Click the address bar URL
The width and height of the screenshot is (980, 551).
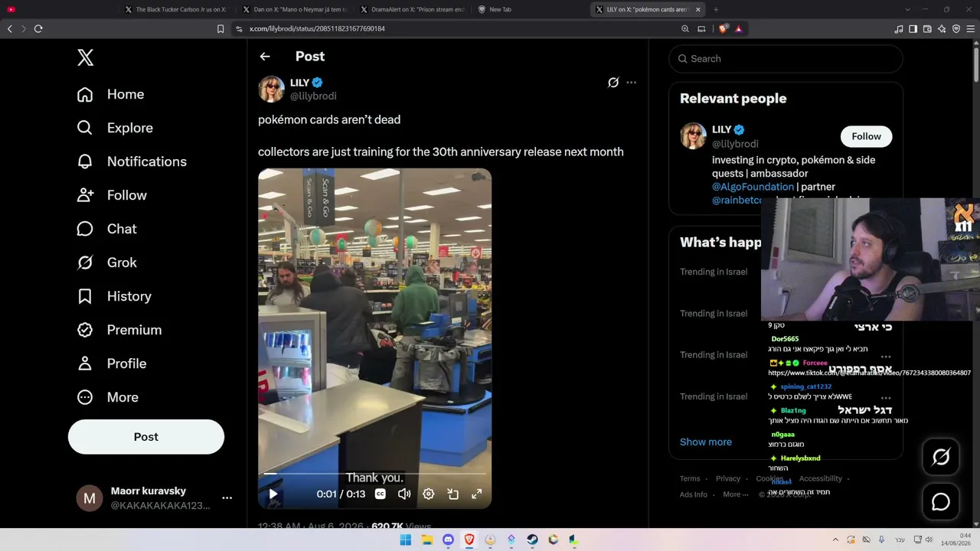[x=317, y=29]
